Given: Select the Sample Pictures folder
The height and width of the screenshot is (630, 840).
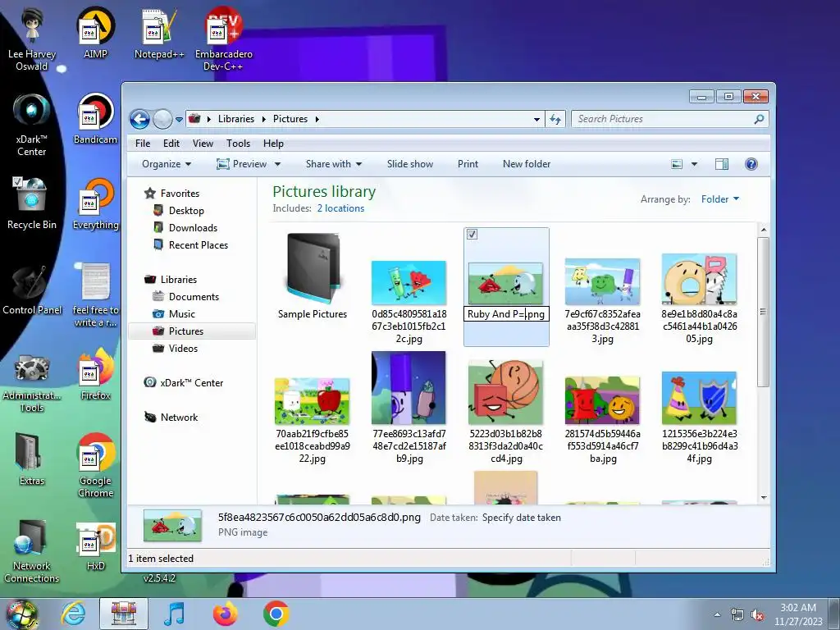Looking at the screenshot, I should pos(313,276).
